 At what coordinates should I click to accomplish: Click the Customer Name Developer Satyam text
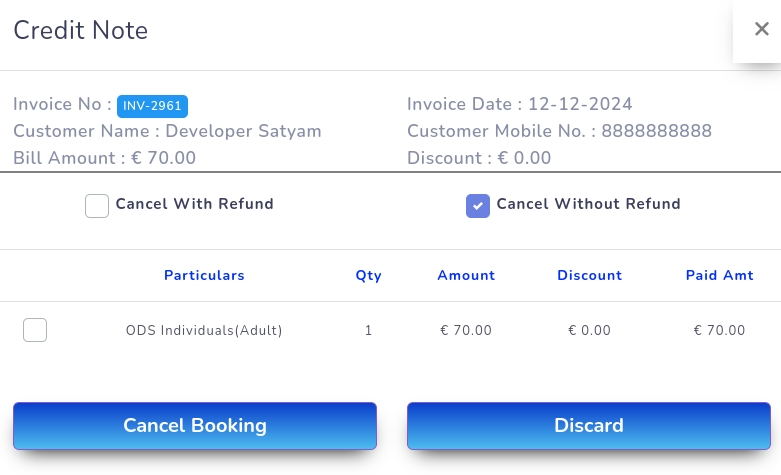(167, 131)
